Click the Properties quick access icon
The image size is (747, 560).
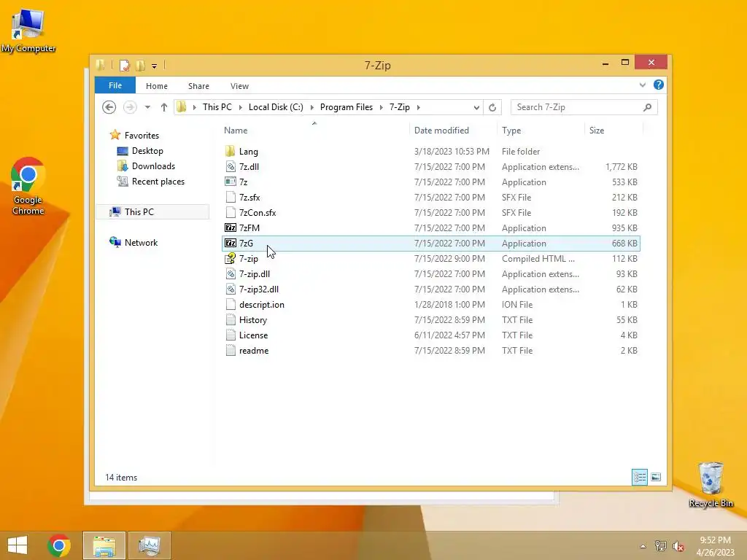click(124, 65)
